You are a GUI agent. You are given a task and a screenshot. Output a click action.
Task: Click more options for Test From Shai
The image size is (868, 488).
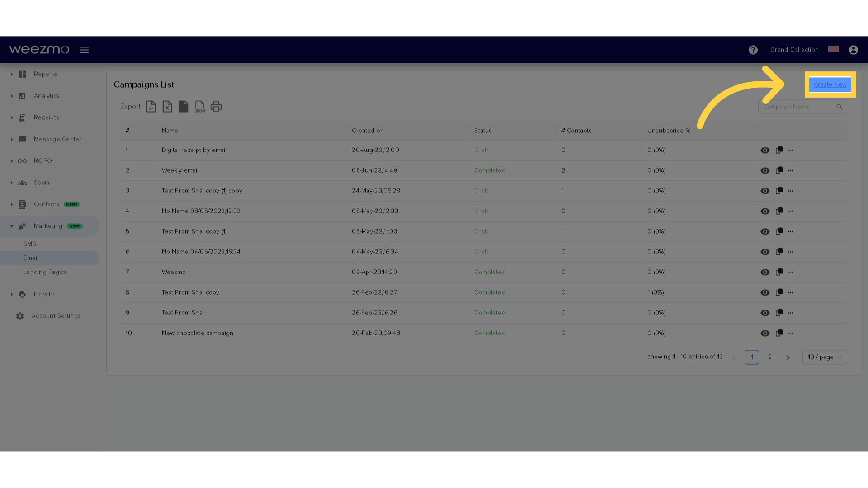791,312
